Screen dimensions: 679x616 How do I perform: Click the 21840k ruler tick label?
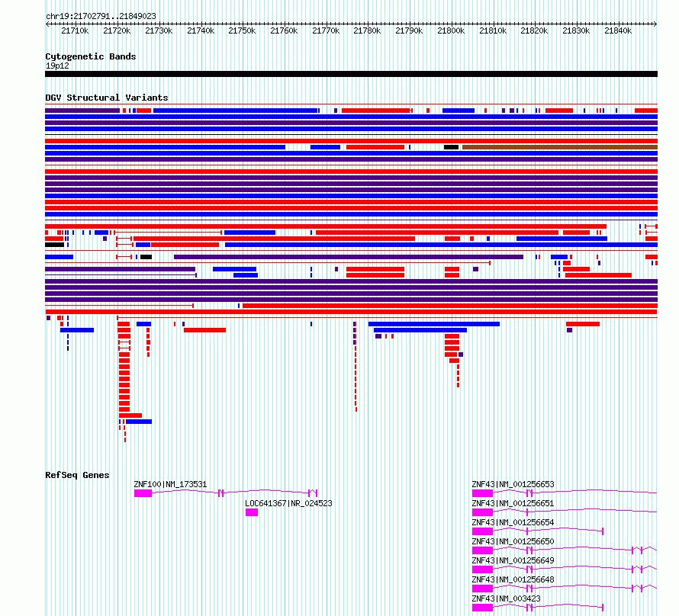[618, 30]
